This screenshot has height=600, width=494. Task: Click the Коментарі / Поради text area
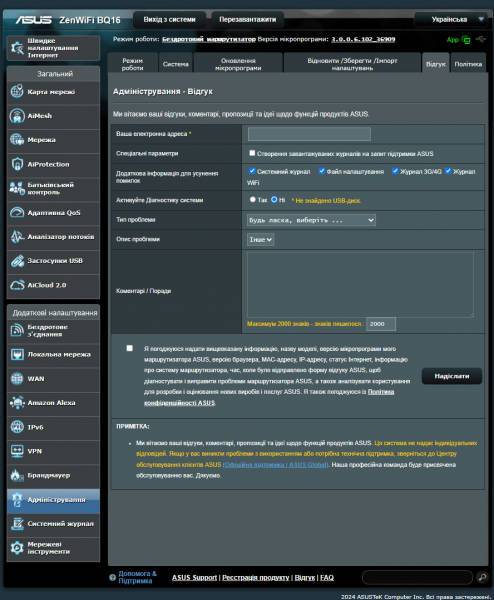[x=360, y=284]
